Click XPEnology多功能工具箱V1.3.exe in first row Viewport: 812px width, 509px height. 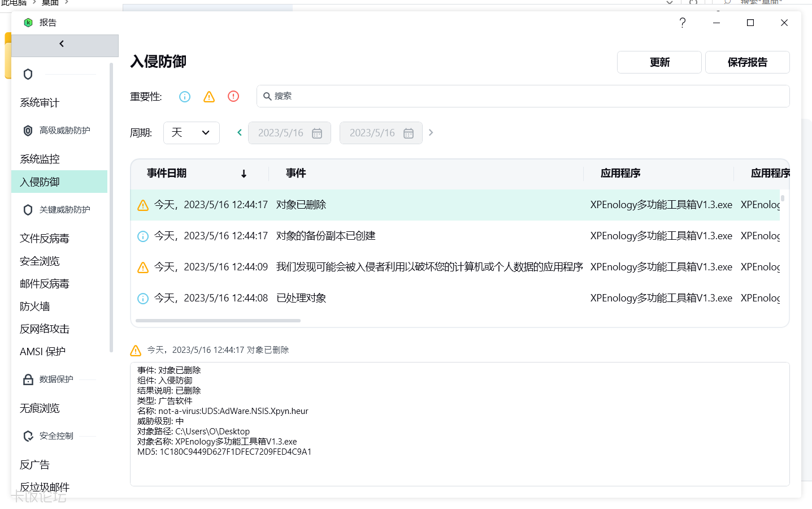click(661, 205)
